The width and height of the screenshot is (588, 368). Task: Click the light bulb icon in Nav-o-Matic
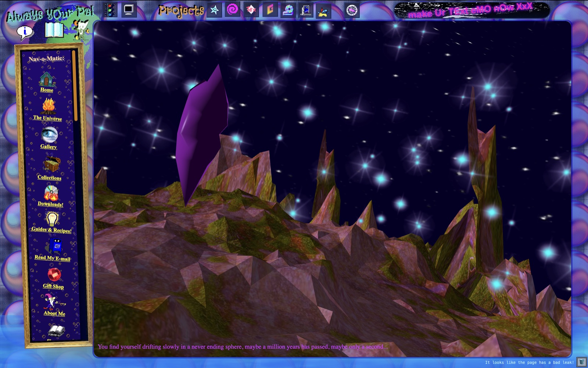click(x=52, y=218)
